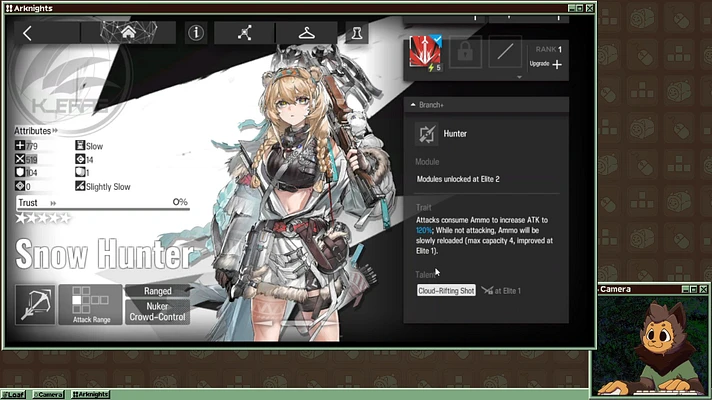The height and width of the screenshot is (400, 712).
Task: Switch to Camera in the taskbar
Action: [x=49, y=395]
